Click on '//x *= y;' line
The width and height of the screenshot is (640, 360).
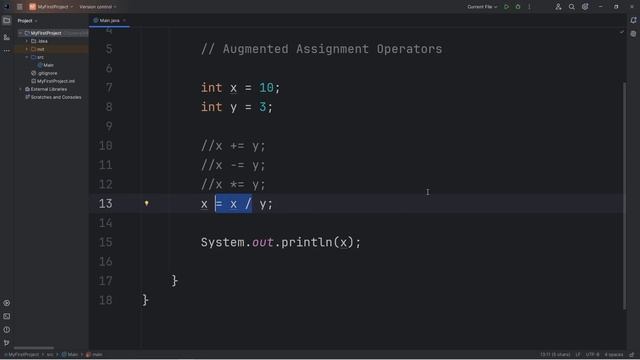pos(233,184)
